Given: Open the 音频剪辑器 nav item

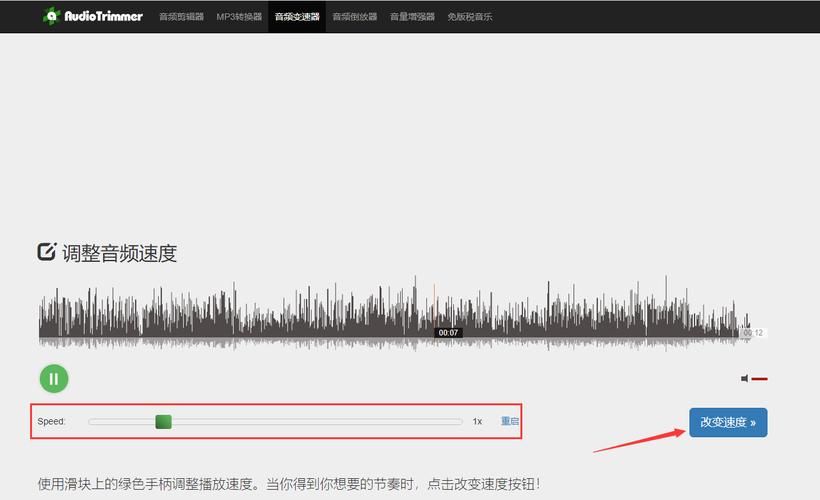Looking at the screenshot, I should click(x=181, y=17).
